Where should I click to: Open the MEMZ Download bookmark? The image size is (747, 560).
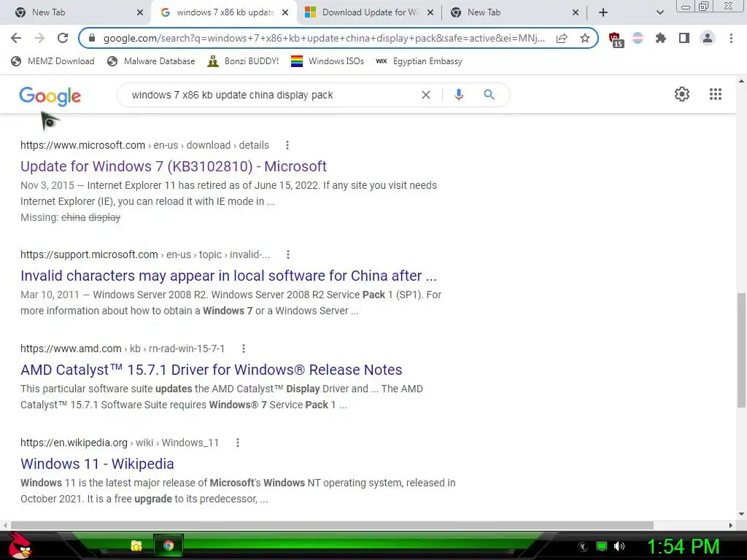click(53, 61)
